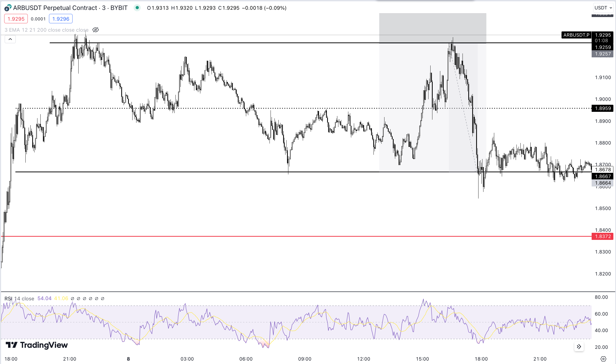Click the 1.8667 support line price label
This screenshot has width=616, height=364.
click(603, 176)
